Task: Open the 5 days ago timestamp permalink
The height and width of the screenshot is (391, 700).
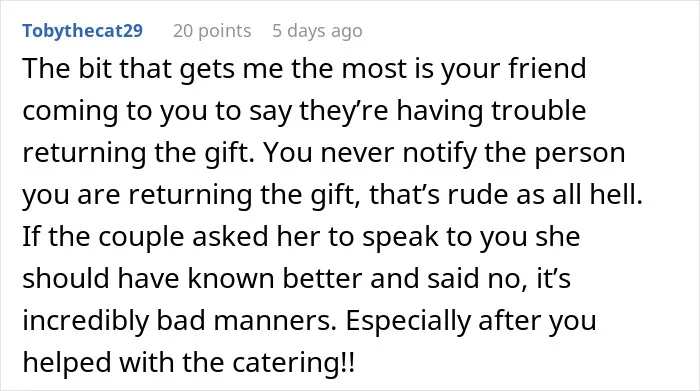Action: pyautogui.click(x=317, y=31)
